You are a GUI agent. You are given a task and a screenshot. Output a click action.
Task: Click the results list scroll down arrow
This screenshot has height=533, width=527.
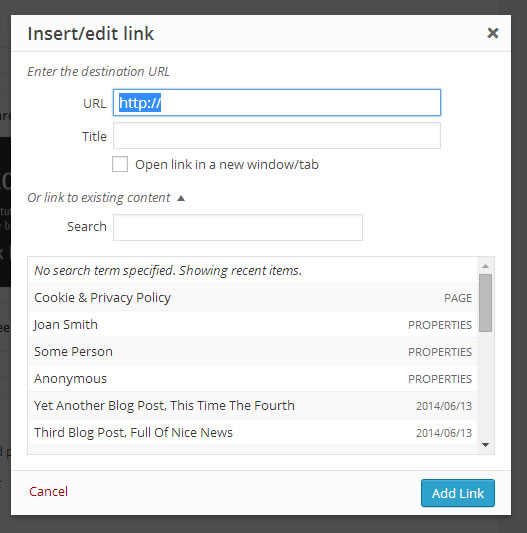486,445
